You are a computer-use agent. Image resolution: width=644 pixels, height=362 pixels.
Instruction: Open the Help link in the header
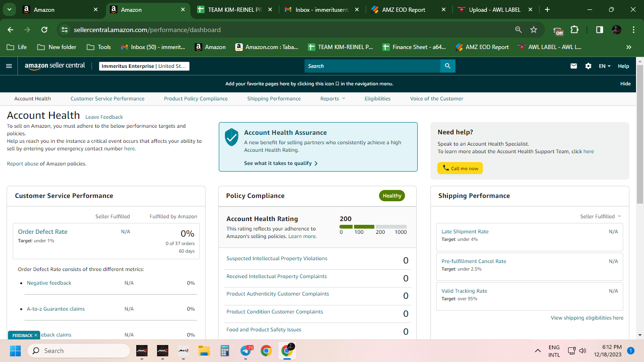[623, 66]
